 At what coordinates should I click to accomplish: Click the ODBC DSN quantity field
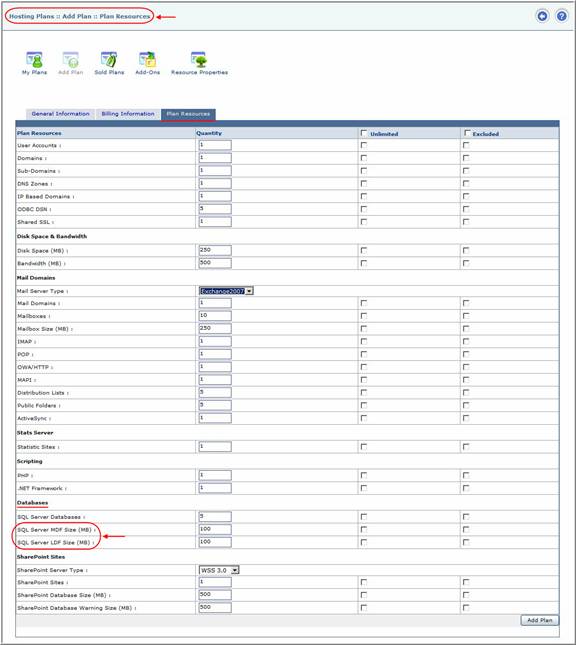click(x=215, y=209)
